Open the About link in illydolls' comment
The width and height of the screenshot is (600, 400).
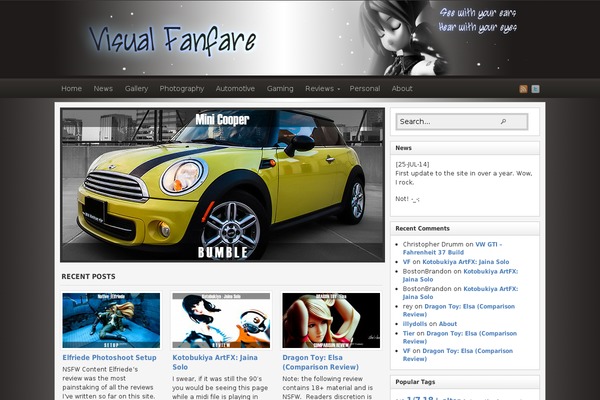[x=448, y=324]
